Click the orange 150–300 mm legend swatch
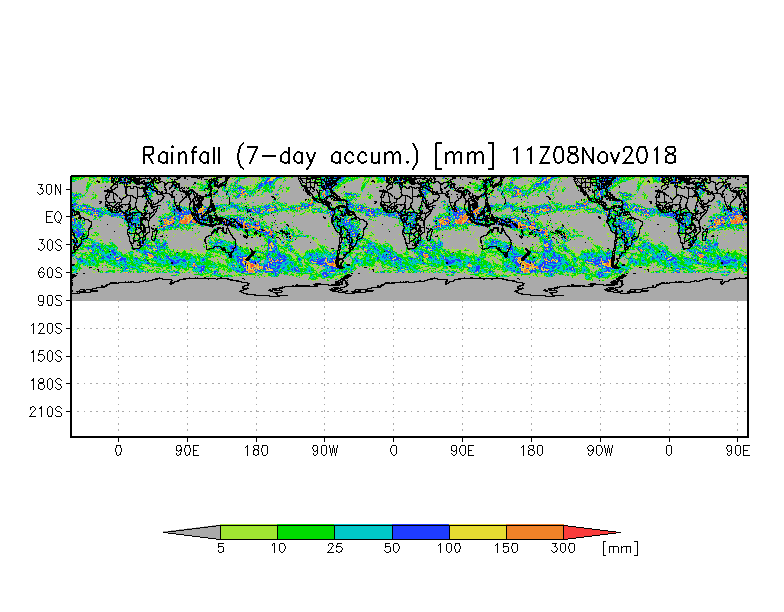The height and width of the screenshot is (612, 784). [535, 532]
